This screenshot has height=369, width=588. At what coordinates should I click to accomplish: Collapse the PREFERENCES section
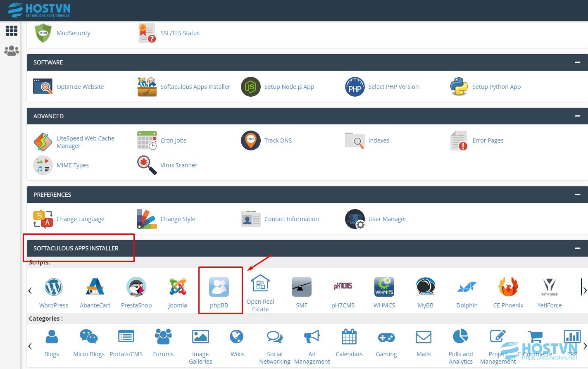578,195
